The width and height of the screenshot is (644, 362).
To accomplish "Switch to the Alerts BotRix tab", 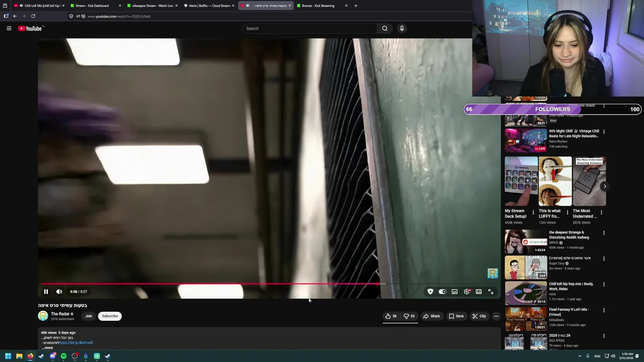I will (209, 6).
